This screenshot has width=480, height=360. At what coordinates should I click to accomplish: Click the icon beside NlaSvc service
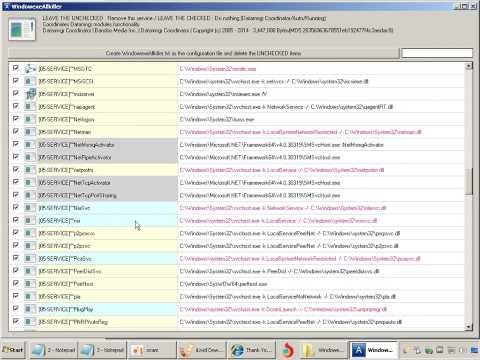[x=29, y=208]
